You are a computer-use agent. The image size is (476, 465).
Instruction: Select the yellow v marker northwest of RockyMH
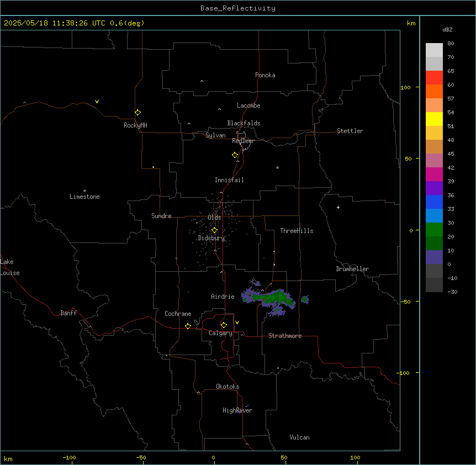pos(97,102)
